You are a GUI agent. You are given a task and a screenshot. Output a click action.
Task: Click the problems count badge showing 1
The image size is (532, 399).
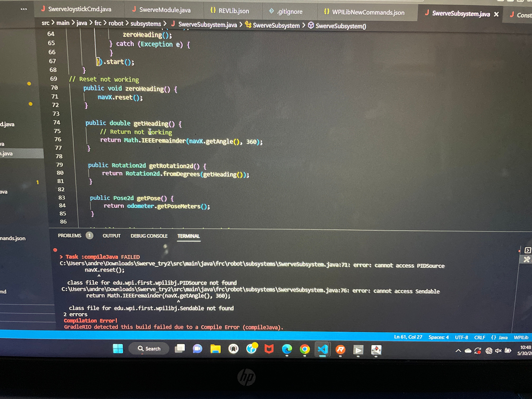coord(89,235)
